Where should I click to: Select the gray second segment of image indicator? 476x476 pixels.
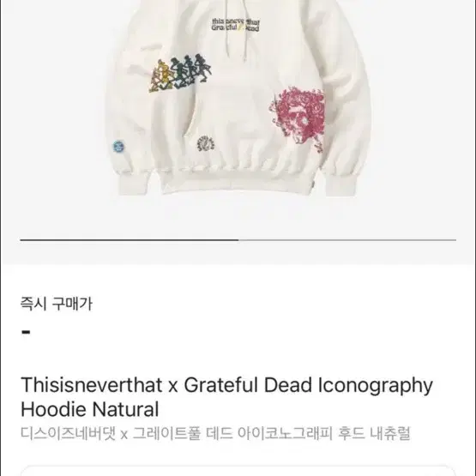coord(347,240)
